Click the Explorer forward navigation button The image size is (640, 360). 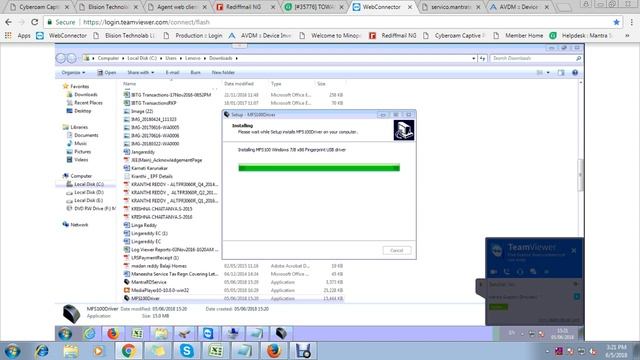point(71,58)
